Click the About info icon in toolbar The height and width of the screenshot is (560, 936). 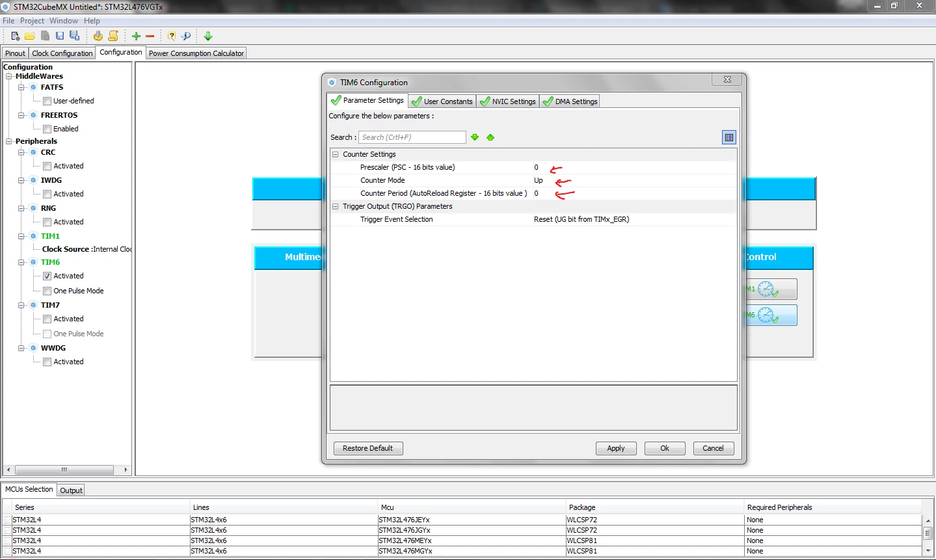186,36
